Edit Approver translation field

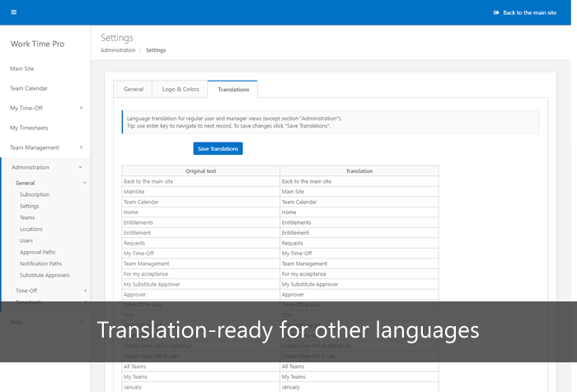coord(359,295)
